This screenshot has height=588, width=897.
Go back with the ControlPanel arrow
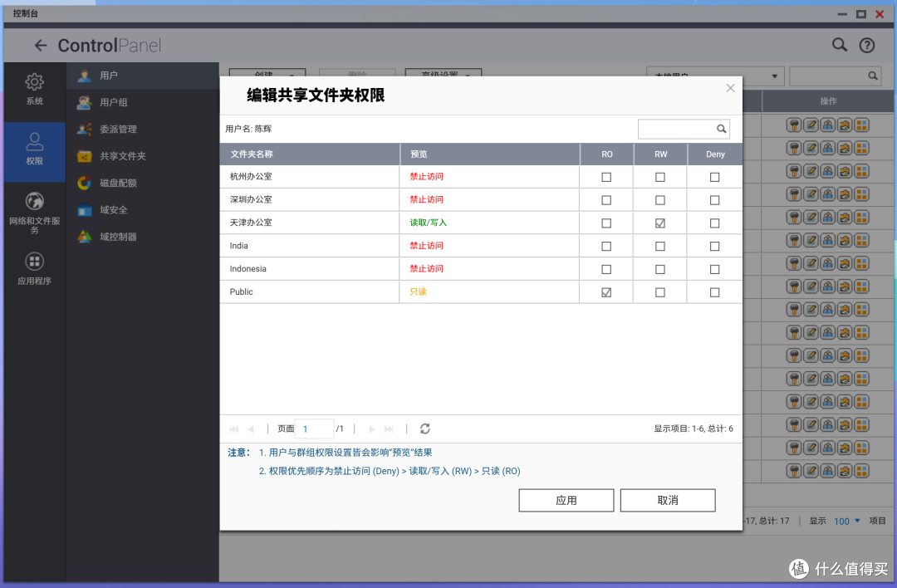click(x=41, y=45)
